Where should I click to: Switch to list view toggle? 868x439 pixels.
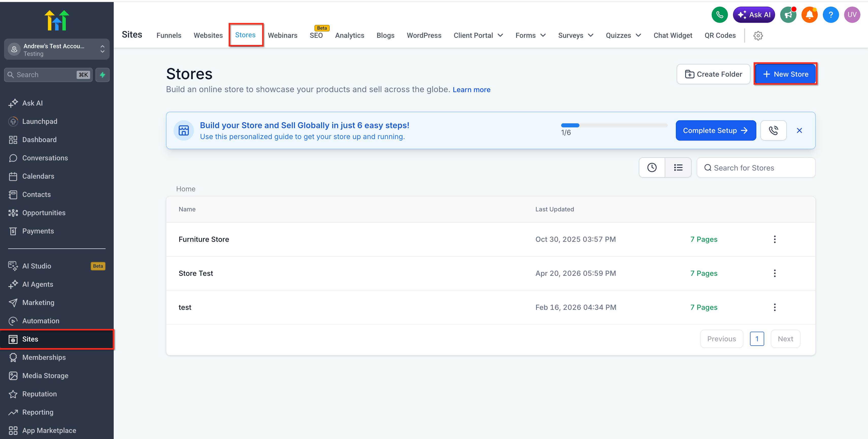tap(678, 167)
